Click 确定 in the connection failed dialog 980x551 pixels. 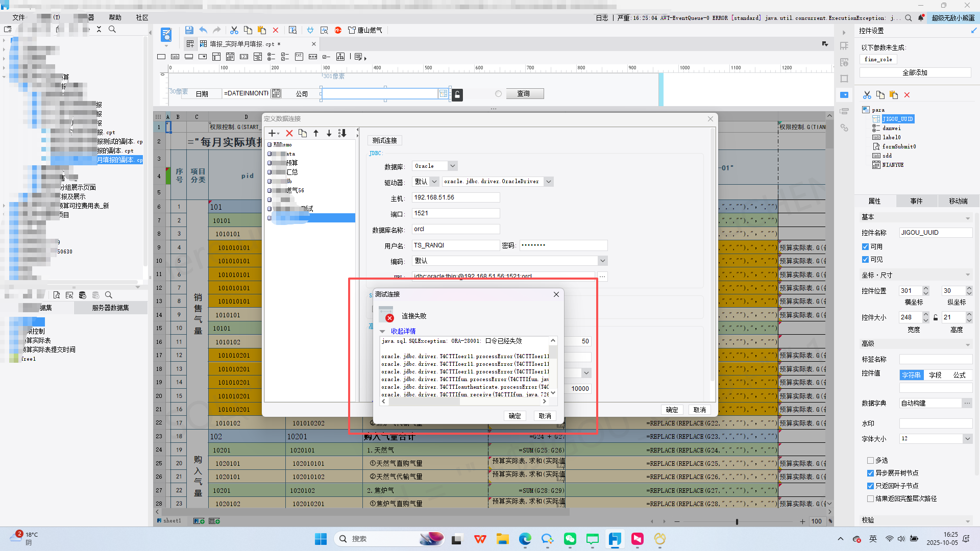pyautogui.click(x=514, y=416)
